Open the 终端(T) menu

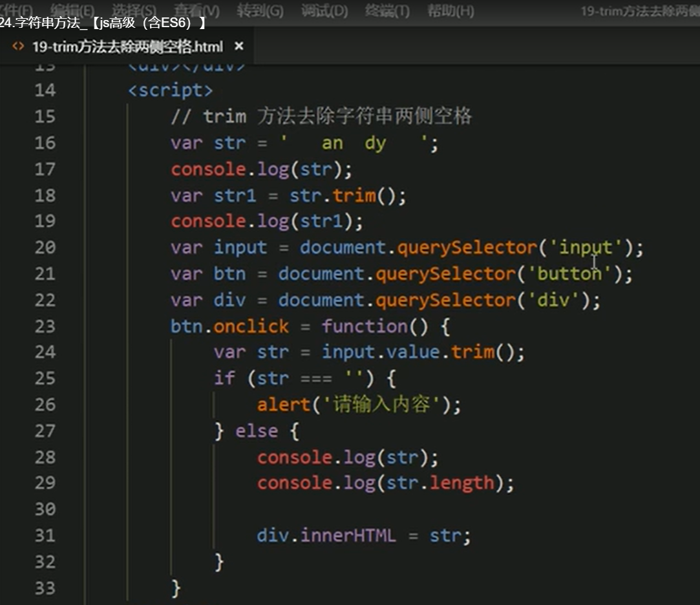click(387, 10)
